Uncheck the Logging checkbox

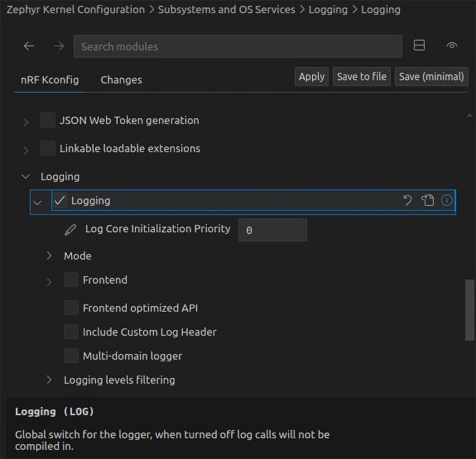coord(60,201)
